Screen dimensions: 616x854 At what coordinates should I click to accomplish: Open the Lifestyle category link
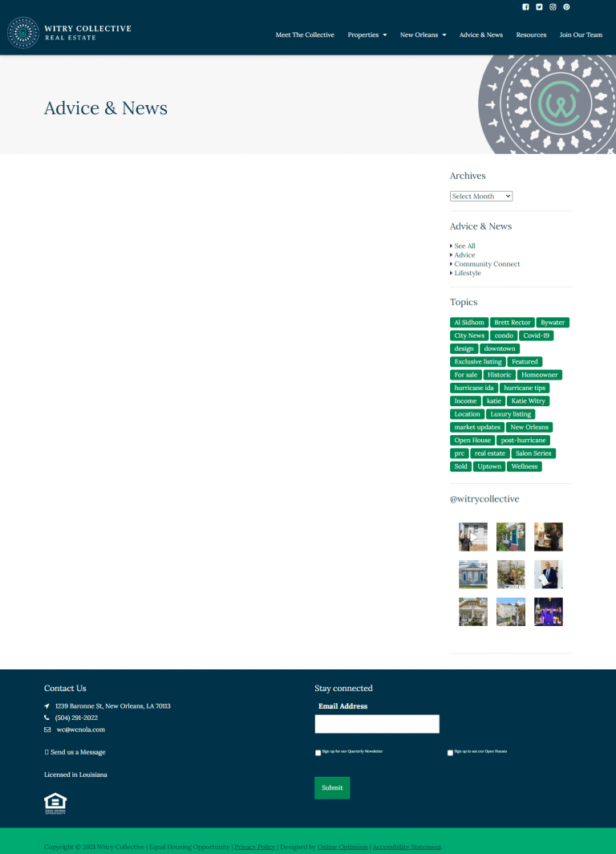coord(468,273)
